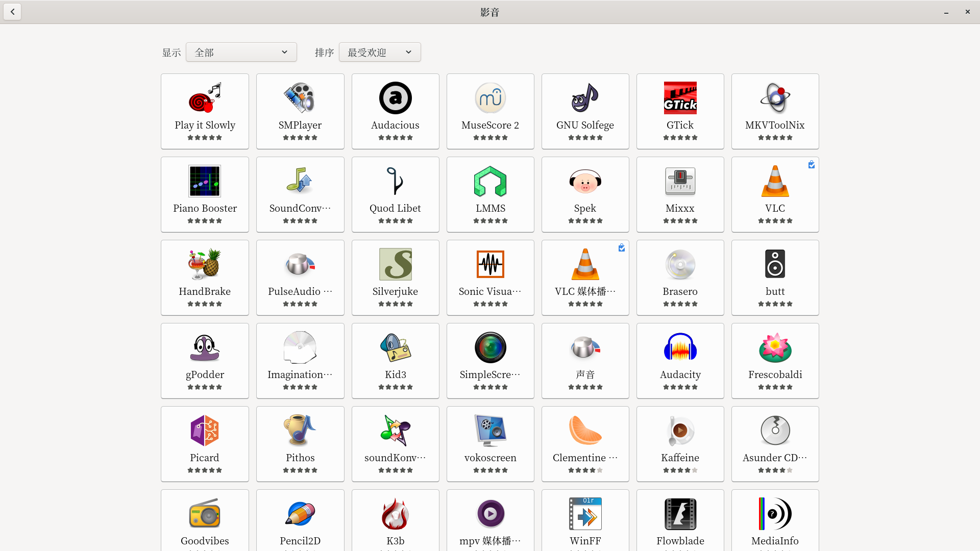This screenshot has width=980, height=551.
Task: Click the Clementine star rating
Action: click(x=585, y=470)
